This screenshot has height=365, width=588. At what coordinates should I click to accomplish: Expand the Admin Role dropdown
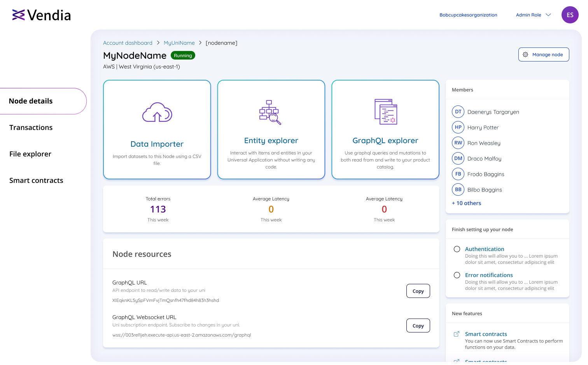point(533,15)
